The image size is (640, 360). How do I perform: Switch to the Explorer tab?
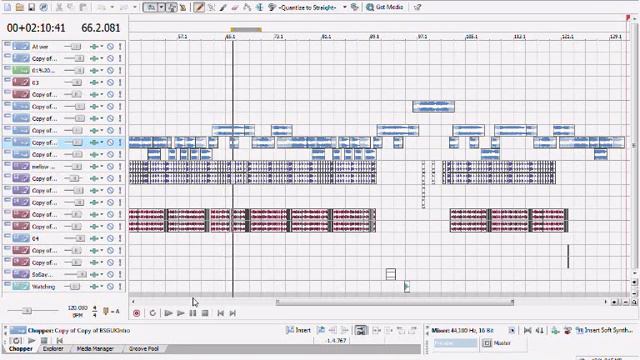[x=53, y=349]
